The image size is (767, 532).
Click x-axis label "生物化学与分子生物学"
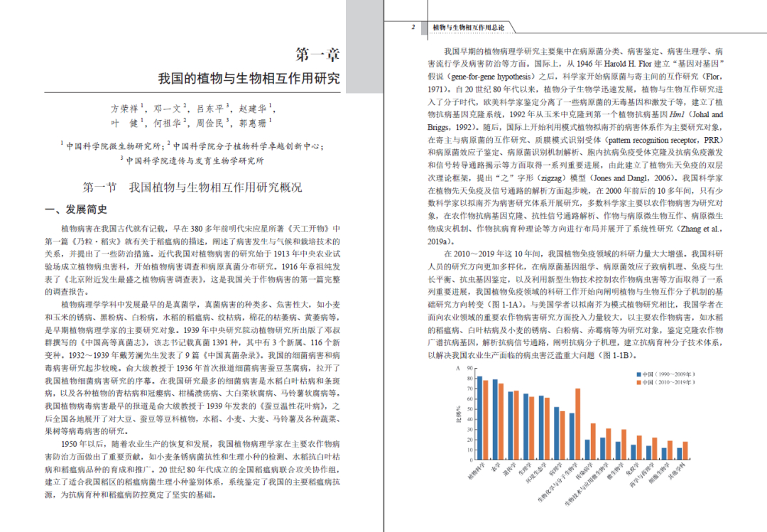click(x=559, y=481)
